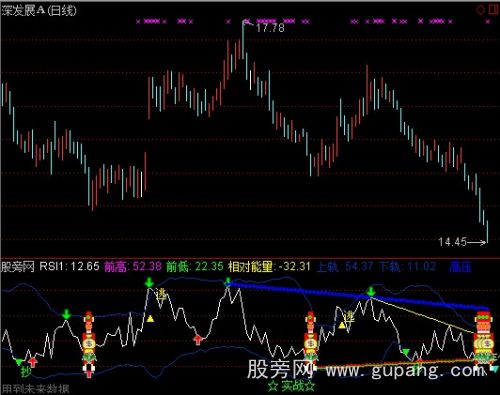This screenshot has height=395, width=500.
Task: Click the red diamond icon at top right
Action: coord(480,10)
